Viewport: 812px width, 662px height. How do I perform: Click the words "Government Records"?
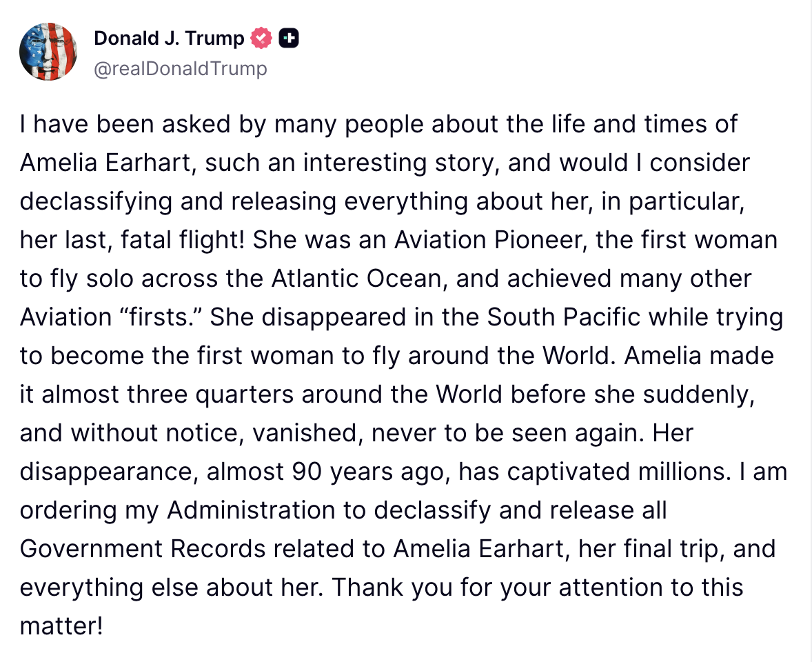pyautogui.click(x=143, y=549)
